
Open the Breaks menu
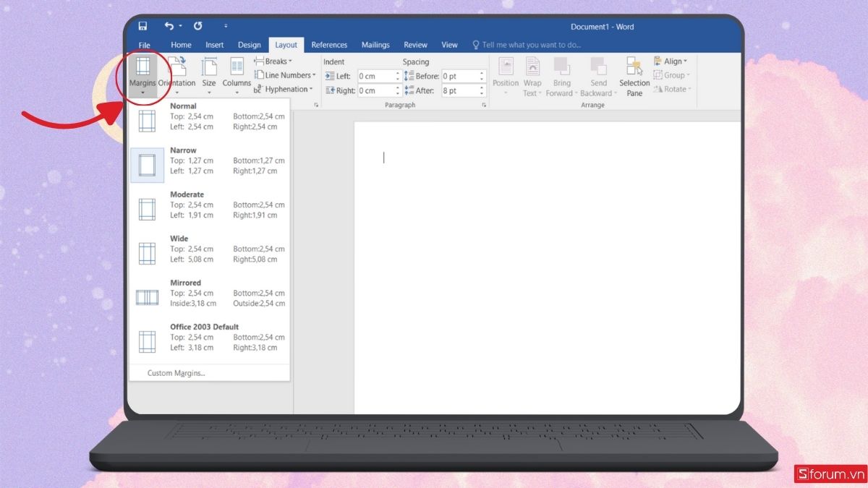273,61
